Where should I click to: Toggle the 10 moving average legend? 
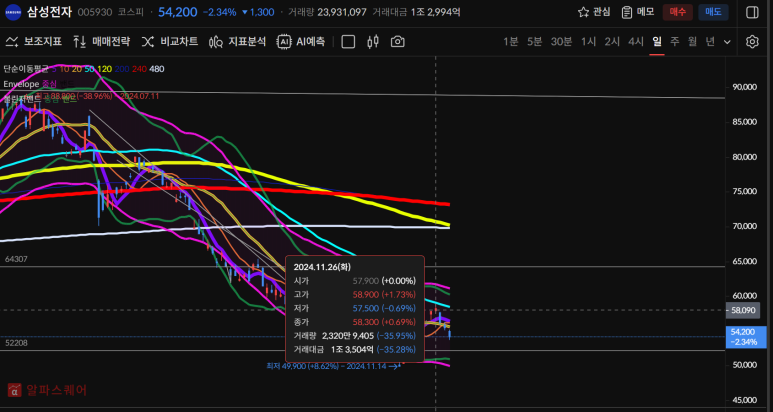(64, 69)
